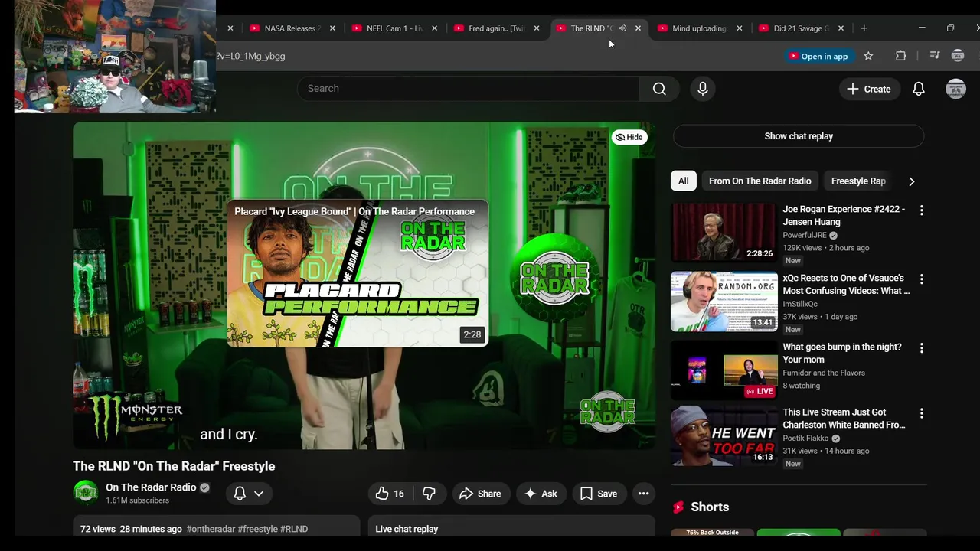The height and width of the screenshot is (551, 980).
Task: Bookmark page with star icon
Action: (868, 56)
